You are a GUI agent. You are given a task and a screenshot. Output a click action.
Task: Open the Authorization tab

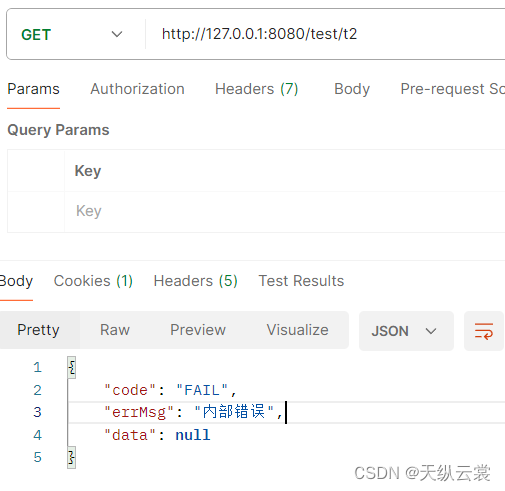(137, 89)
